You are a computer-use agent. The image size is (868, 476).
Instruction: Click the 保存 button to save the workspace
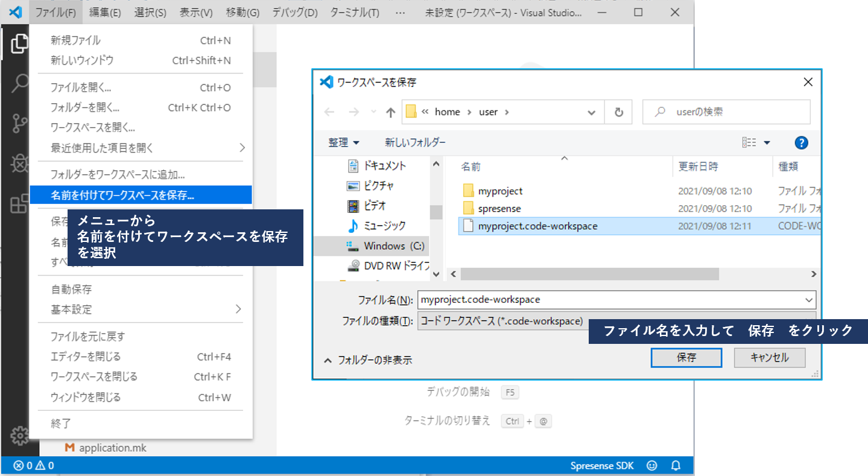tap(686, 357)
